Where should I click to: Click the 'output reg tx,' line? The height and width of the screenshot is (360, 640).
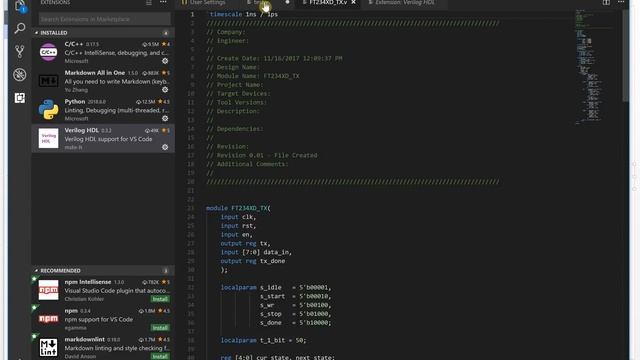pyautogui.click(x=246, y=244)
